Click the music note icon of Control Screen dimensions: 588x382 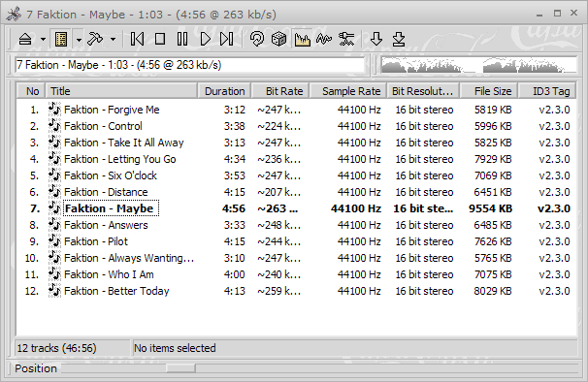coord(54,126)
